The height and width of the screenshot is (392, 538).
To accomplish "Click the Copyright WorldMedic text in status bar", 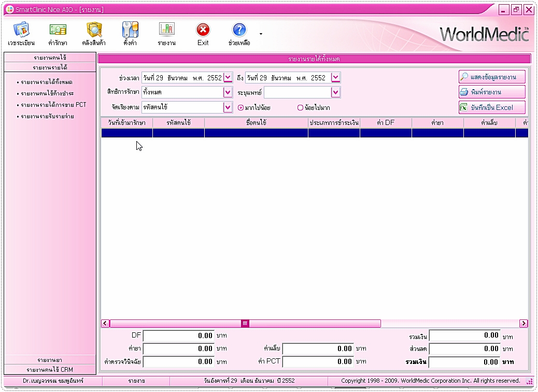I will point(431,381).
